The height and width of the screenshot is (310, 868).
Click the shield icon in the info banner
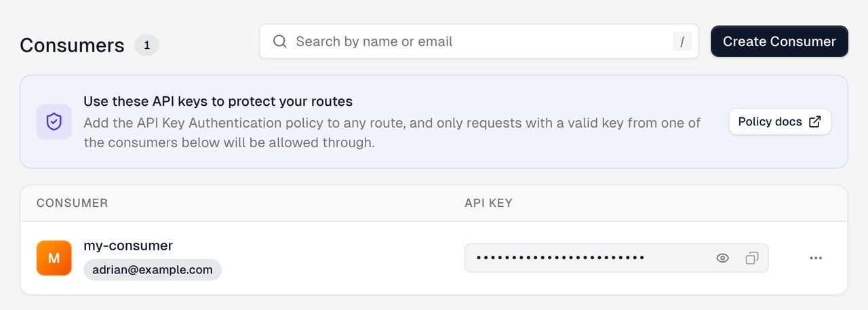(x=54, y=121)
